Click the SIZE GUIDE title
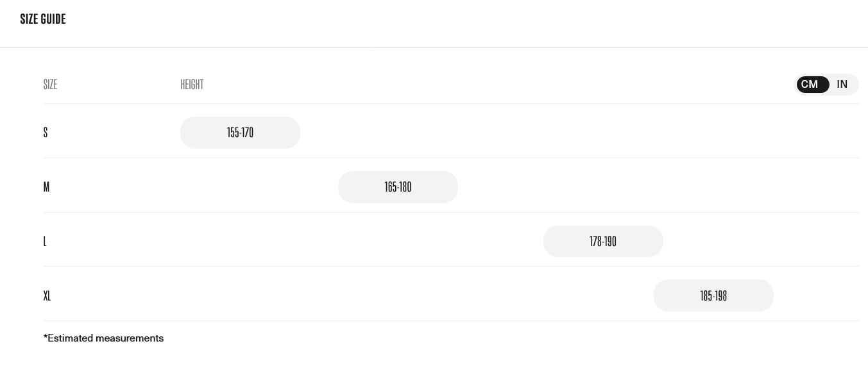The image size is (868, 380). click(x=43, y=19)
